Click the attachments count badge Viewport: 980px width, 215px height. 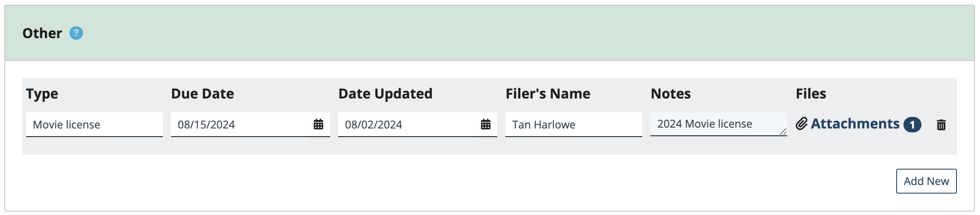[x=912, y=125]
